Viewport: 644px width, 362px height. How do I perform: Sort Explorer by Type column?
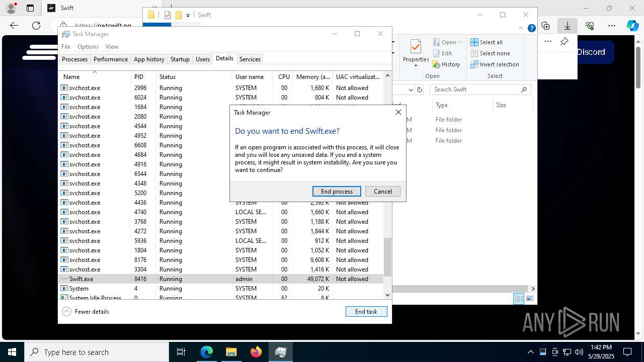pyautogui.click(x=462, y=105)
